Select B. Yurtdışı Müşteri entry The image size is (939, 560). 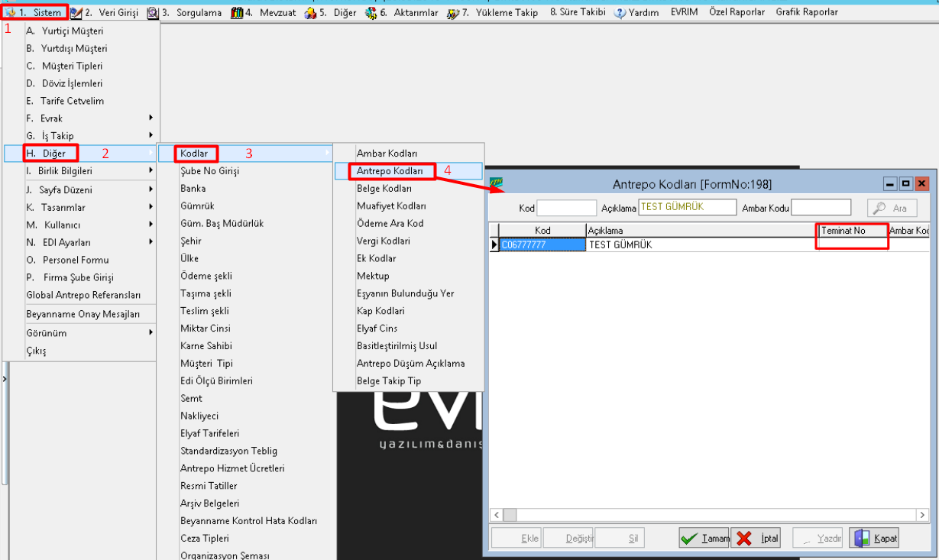[x=81, y=48]
